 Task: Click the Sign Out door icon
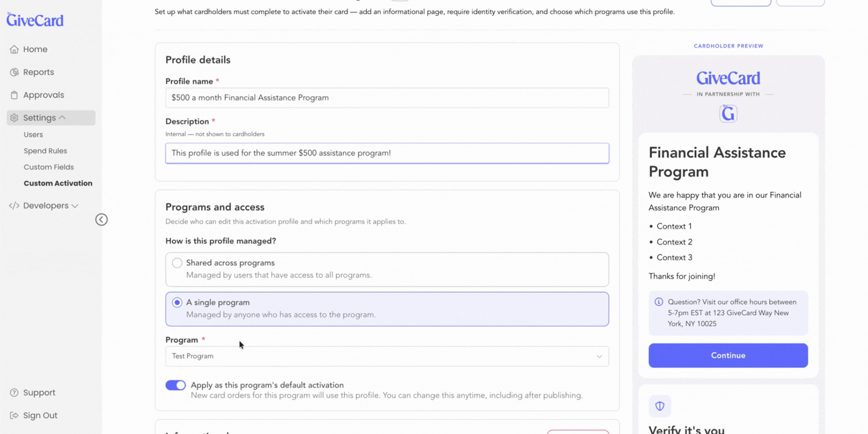click(14, 416)
